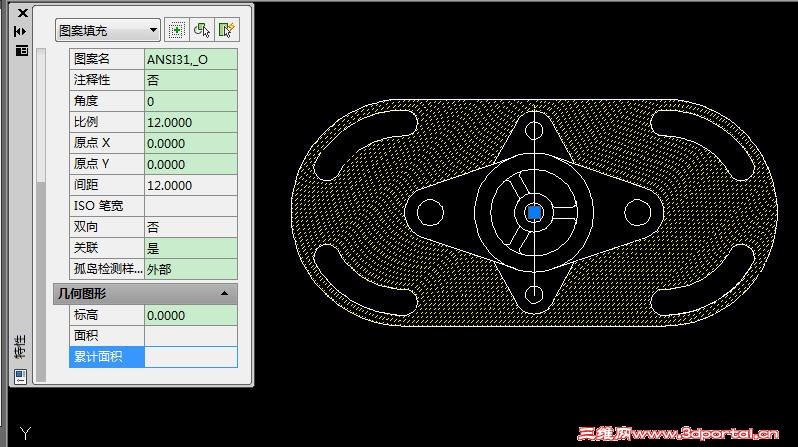This screenshot has height=447, width=798.
Task: Close the properties palette with X
Action: [22, 13]
